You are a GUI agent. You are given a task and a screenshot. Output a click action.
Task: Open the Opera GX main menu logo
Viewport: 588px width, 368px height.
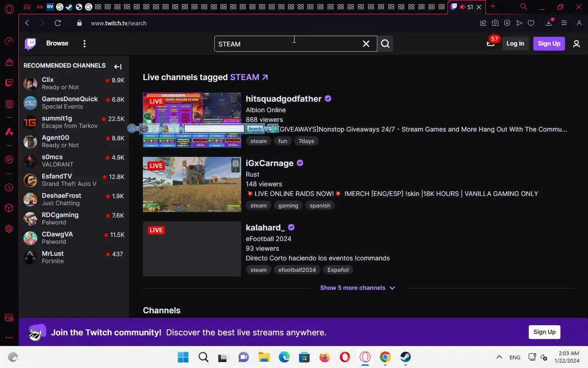point(9,9)
